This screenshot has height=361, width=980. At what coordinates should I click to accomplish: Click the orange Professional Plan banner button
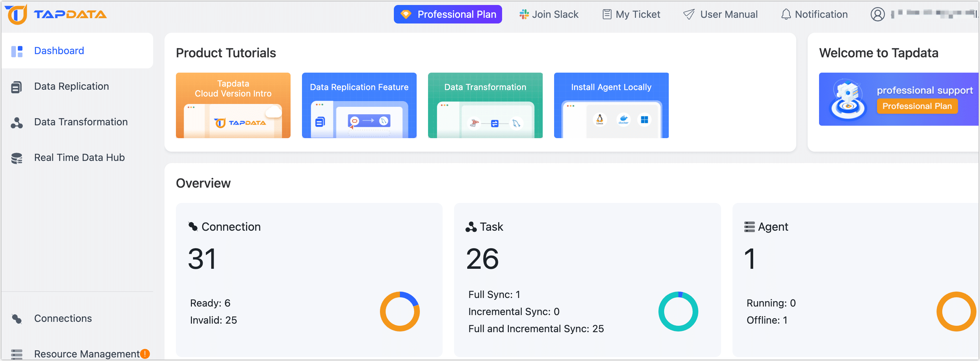pos(917,106)
